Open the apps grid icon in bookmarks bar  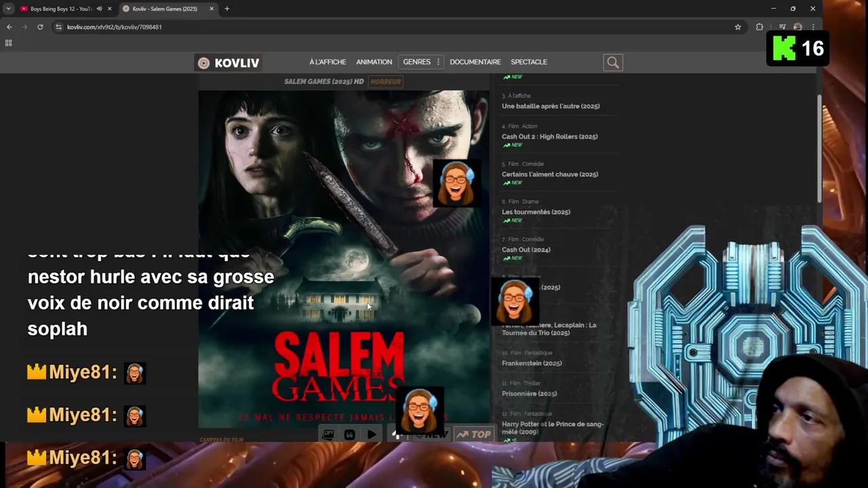click(x=8, y=43)
